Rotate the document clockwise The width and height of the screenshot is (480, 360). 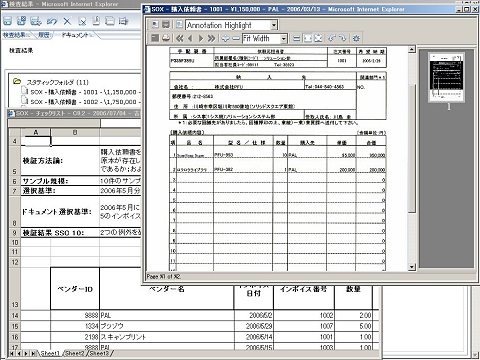pos(343,38)
